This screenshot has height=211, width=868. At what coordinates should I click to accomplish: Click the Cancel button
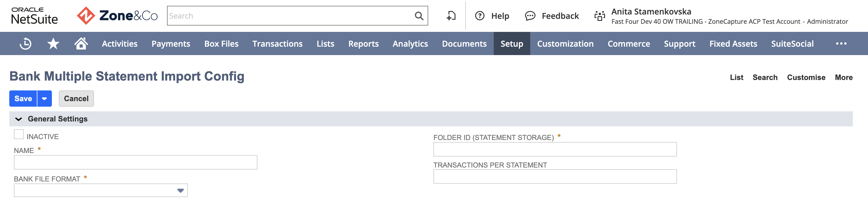click(x=76, y=99)
